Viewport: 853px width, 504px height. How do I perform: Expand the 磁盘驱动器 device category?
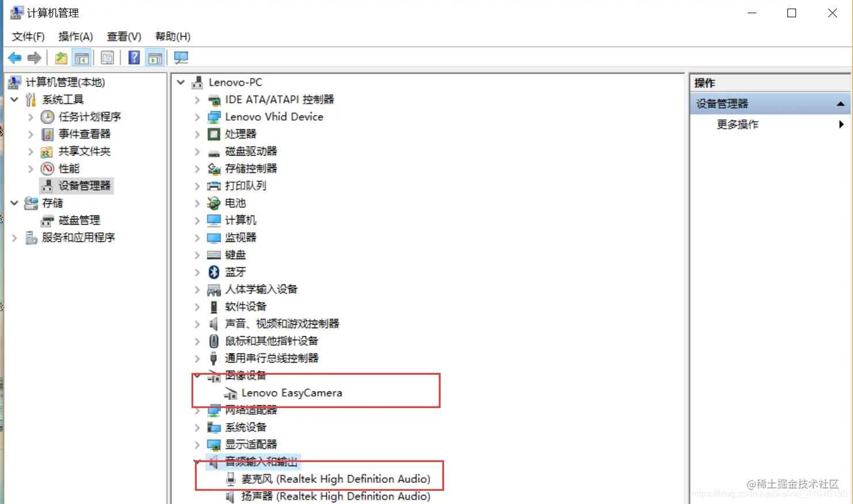pos(197,152)
